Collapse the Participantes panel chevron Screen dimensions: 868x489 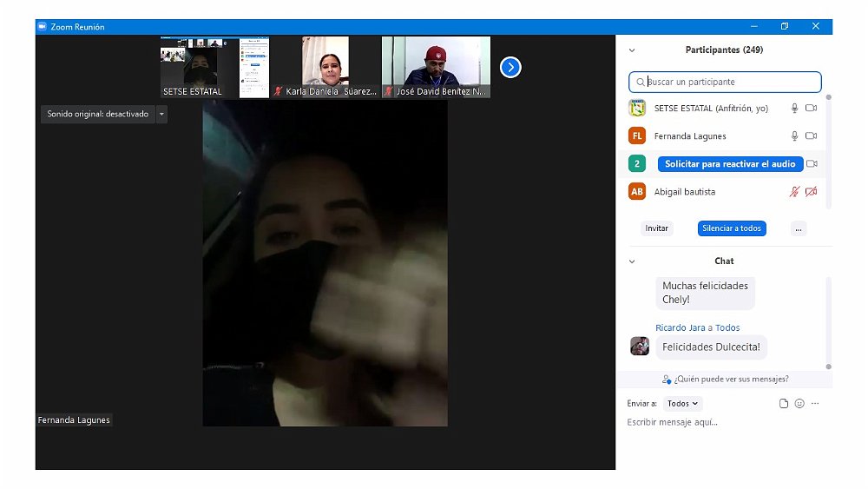[632, 50]
